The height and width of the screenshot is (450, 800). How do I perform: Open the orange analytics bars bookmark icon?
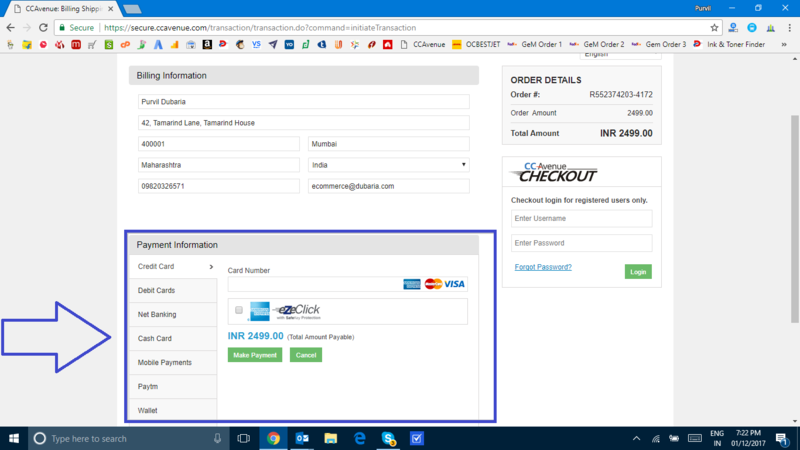[174, 45]
